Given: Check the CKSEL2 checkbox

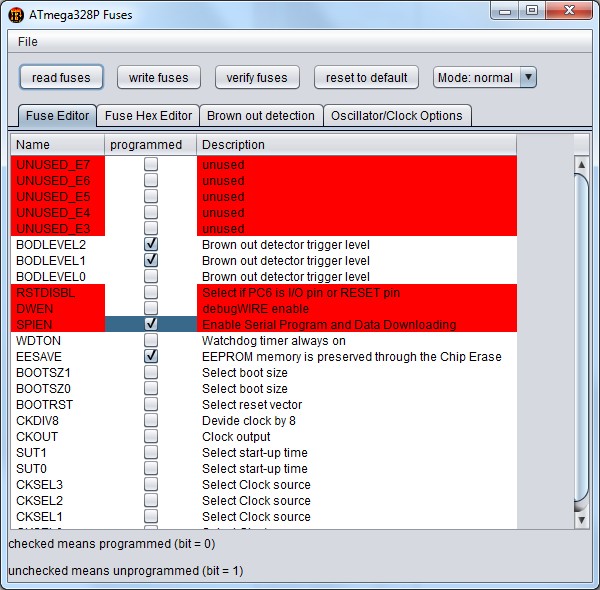Looking at the screenshot, I should pyautogui.click(x=151, y=500).
